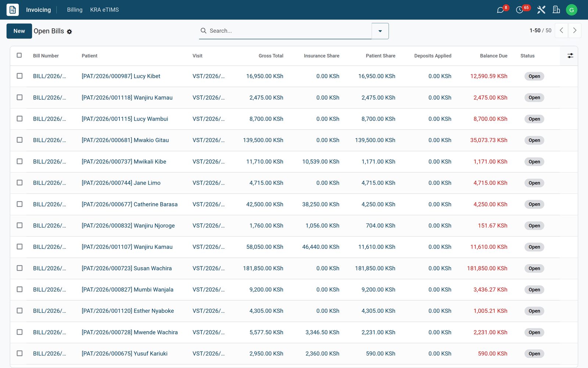
Task: Create a New bill
Action: point(19,31)
